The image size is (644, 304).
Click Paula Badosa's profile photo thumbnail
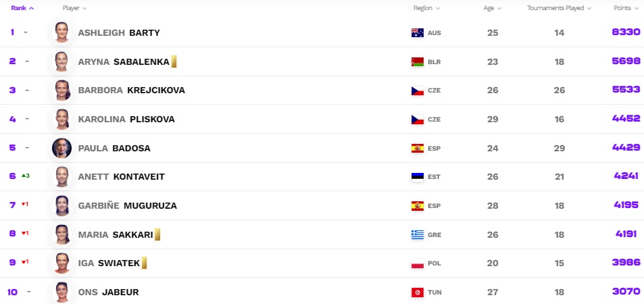61,148
